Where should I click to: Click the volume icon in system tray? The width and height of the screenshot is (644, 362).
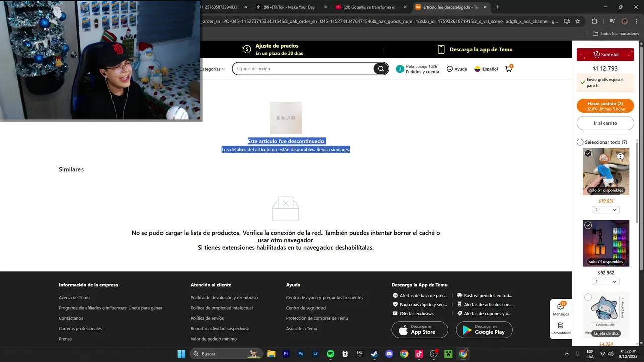(611, 354)
